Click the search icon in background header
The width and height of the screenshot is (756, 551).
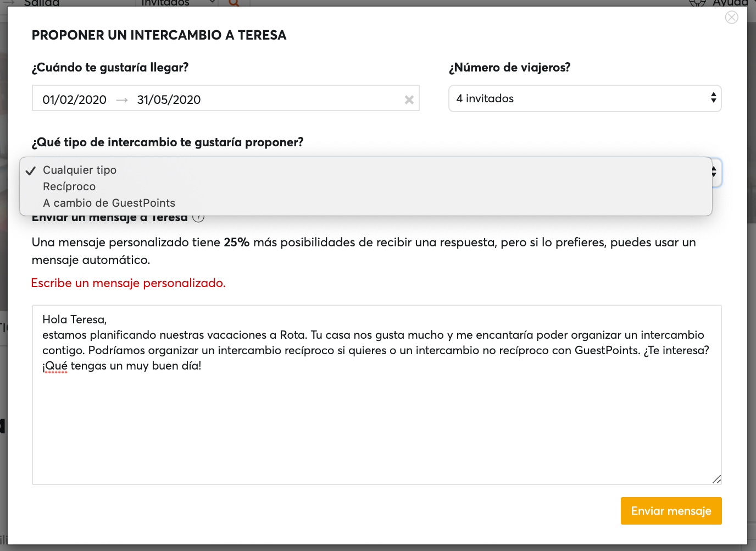click(234, 3)
